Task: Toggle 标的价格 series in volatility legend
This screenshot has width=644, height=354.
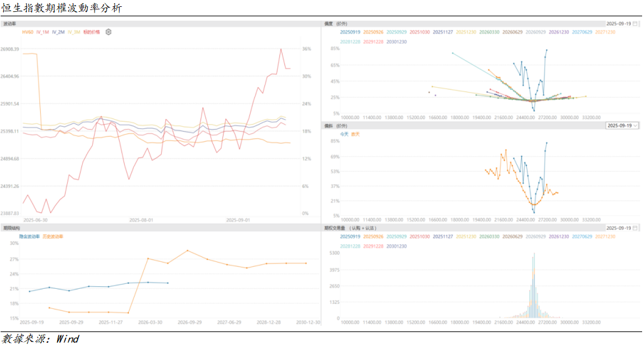Action: tap(91, 32)
